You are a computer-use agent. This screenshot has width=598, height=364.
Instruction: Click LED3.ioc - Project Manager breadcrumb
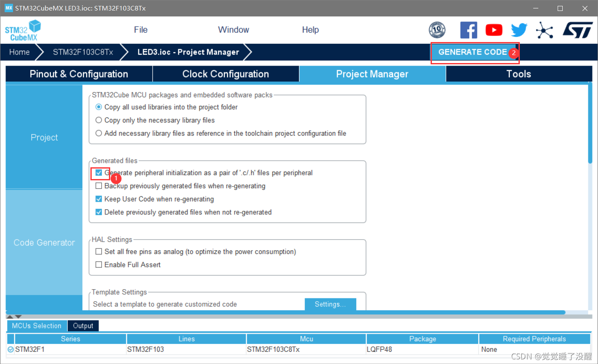point(188,52)
